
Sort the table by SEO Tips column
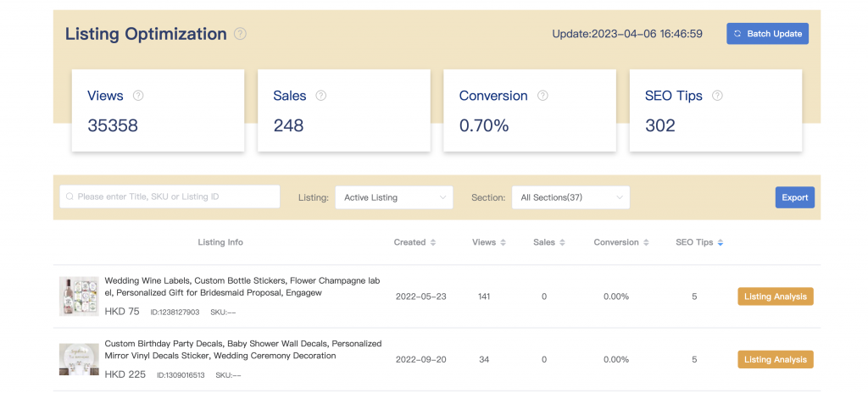point(721,242)
